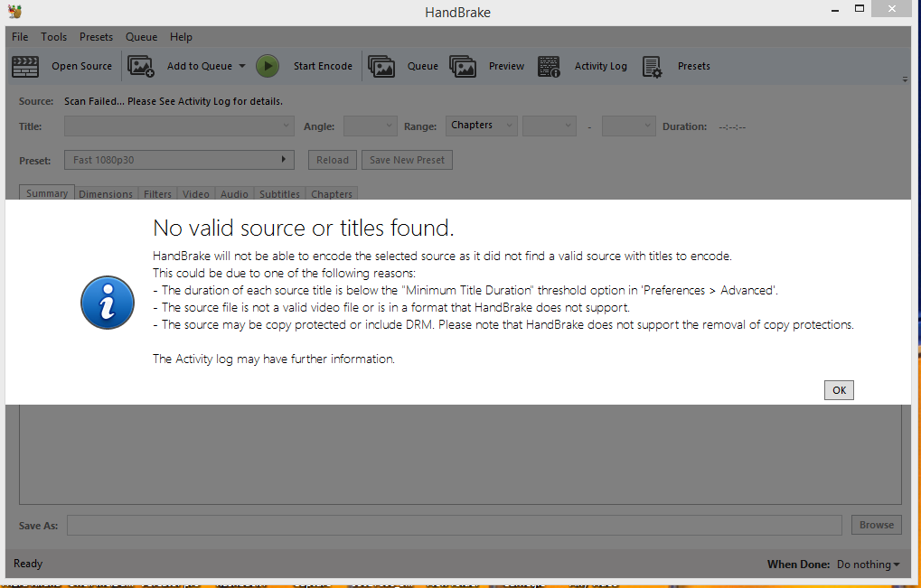Click the 'Ready' status bar text
921x588 pixels.
point(28,564)
